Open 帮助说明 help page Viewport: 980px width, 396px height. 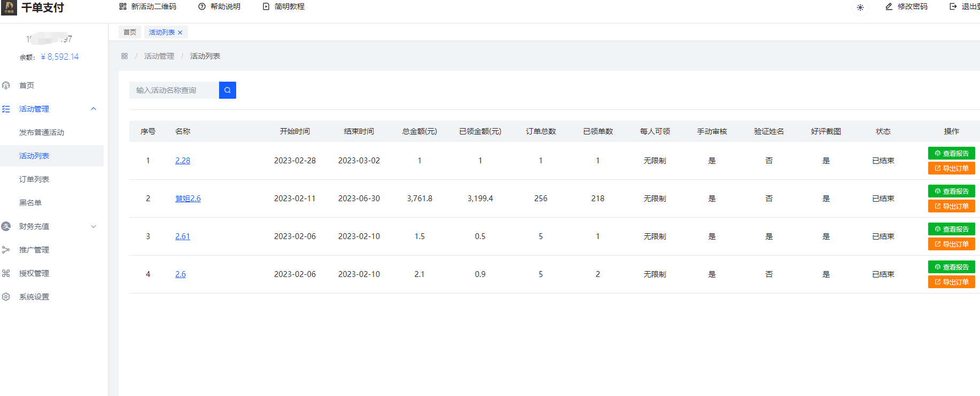coord(219,6)
